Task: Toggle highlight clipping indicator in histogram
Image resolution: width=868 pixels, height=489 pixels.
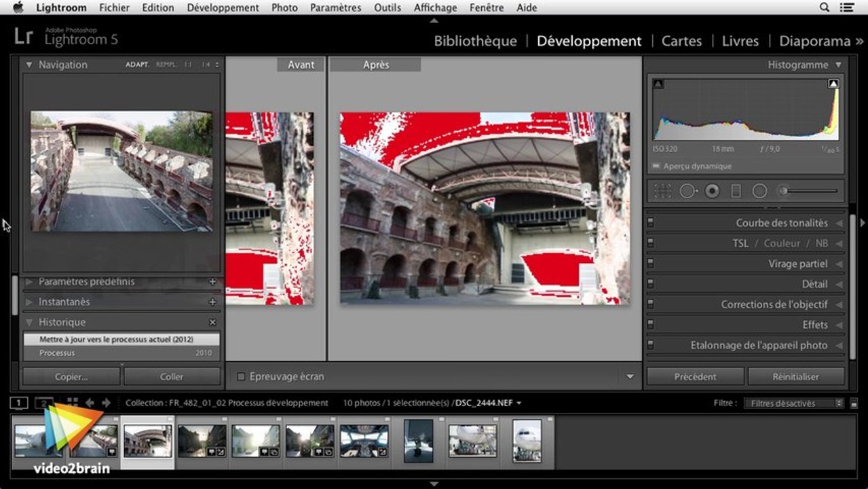Action: point(833,84)
